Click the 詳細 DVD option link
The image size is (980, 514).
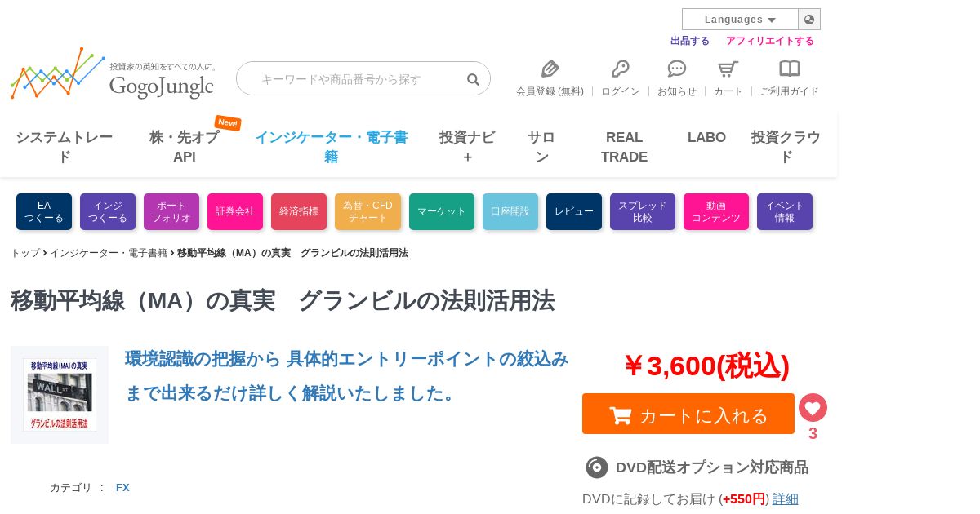[x=786, y=498]
